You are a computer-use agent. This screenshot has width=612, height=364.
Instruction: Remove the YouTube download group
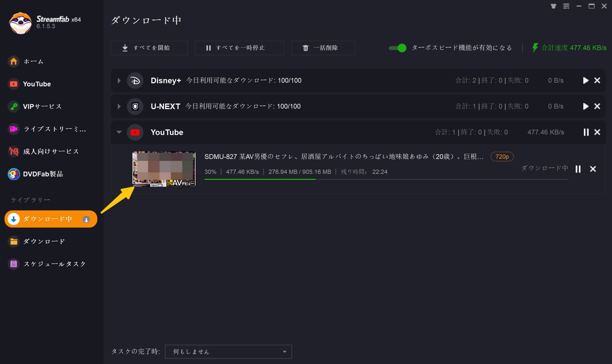click(x=597, y=132)
